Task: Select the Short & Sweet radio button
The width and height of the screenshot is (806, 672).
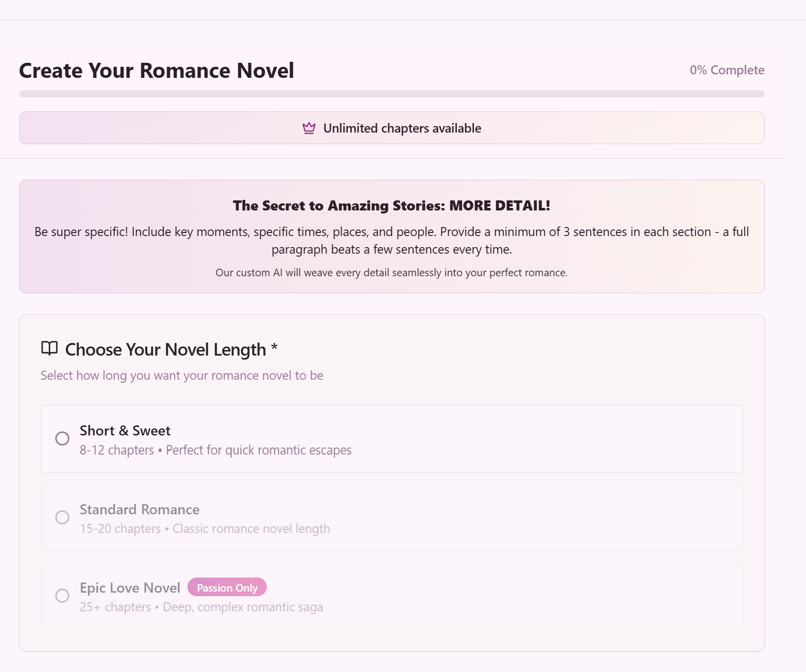Action: (x=62, y=438)
